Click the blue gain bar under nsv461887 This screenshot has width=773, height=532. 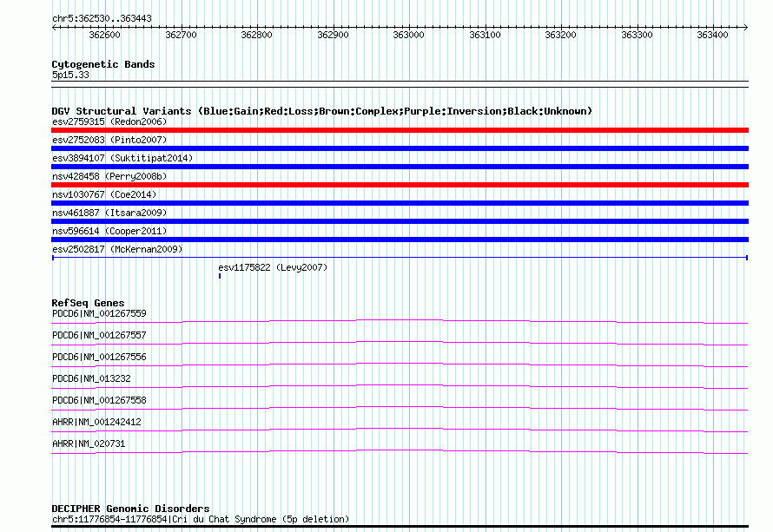(400, 221)
